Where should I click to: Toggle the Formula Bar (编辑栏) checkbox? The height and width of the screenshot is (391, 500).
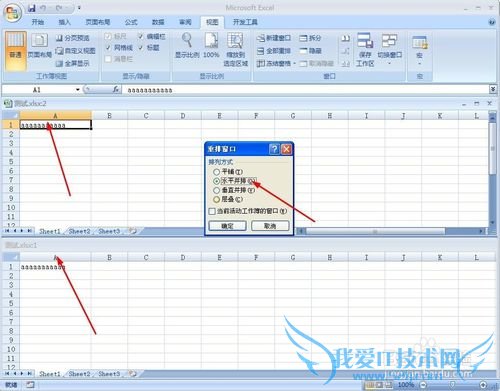click(x=141, y=36)
